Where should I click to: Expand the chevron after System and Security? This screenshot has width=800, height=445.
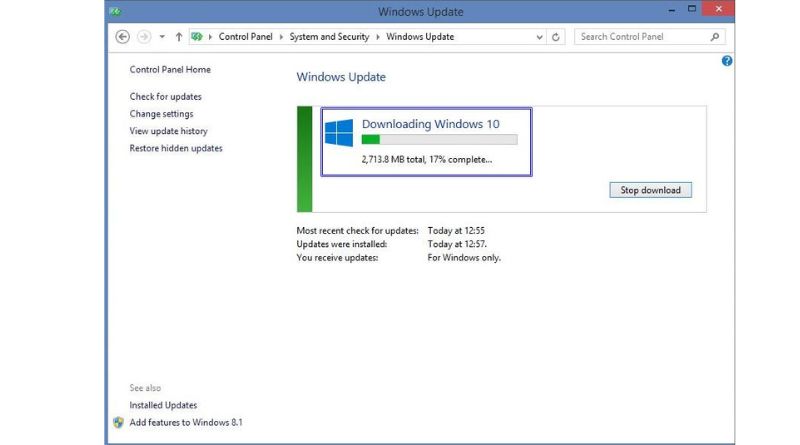[x=378, y=37]
